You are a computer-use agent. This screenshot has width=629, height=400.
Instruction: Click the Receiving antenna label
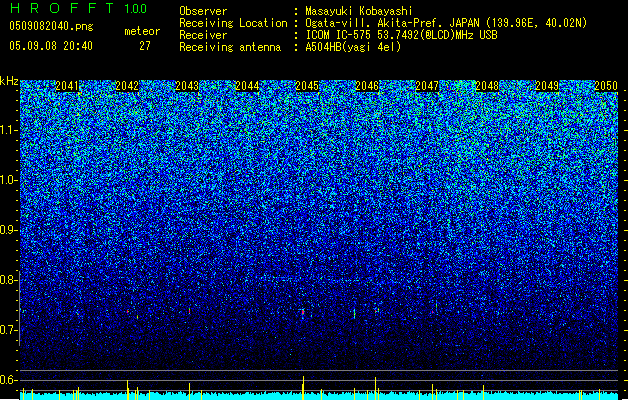230,47
